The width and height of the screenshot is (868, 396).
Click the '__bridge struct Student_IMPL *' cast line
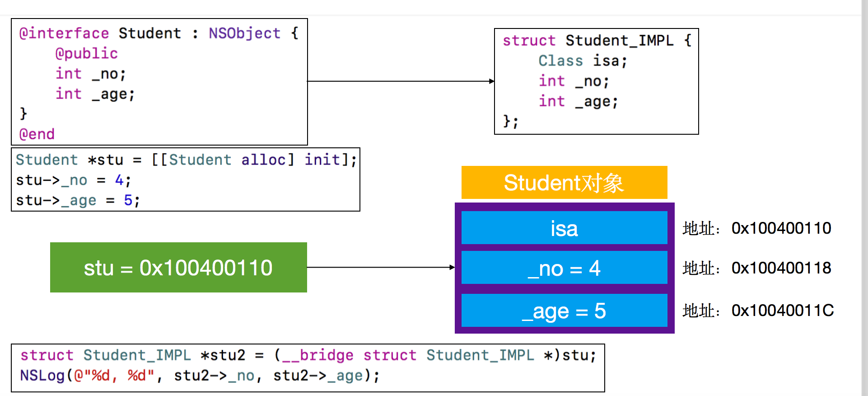(x=308, y=355)
